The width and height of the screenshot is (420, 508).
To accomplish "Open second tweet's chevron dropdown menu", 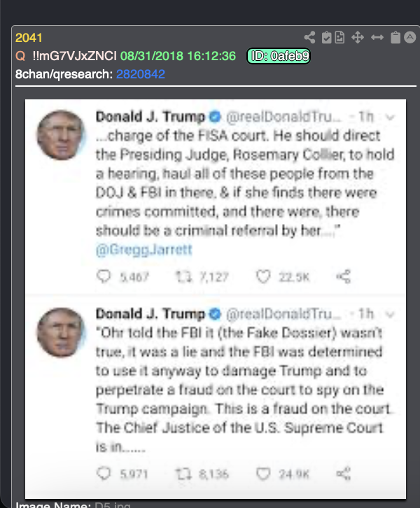I will pos(390,314).
